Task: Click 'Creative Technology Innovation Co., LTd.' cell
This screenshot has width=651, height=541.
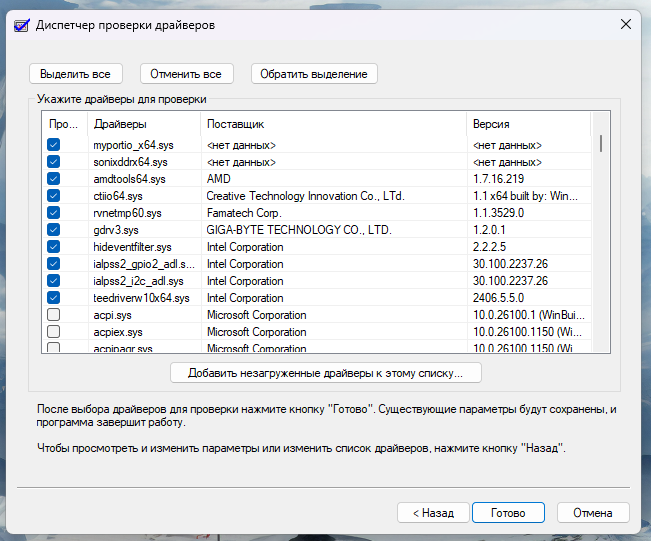Action: click(x=305, y=196)
